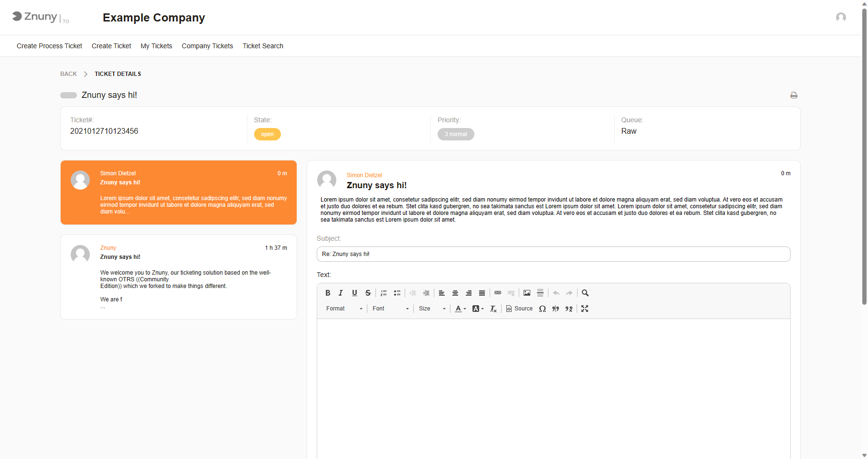Open the user avatar menu top right
This screenshot has height=459, width=868.
[841, 18]
